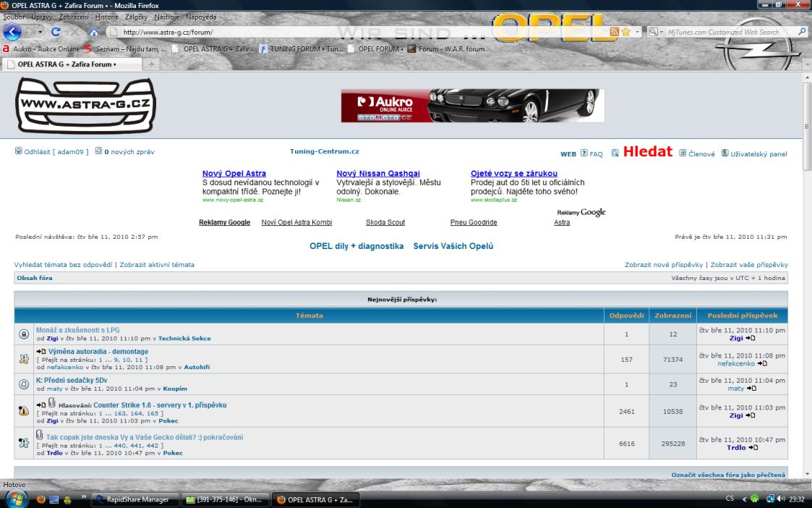The image size is (812, 508).
Task: Open the back/forward history dropdown arrow
Action: (39, 32)
